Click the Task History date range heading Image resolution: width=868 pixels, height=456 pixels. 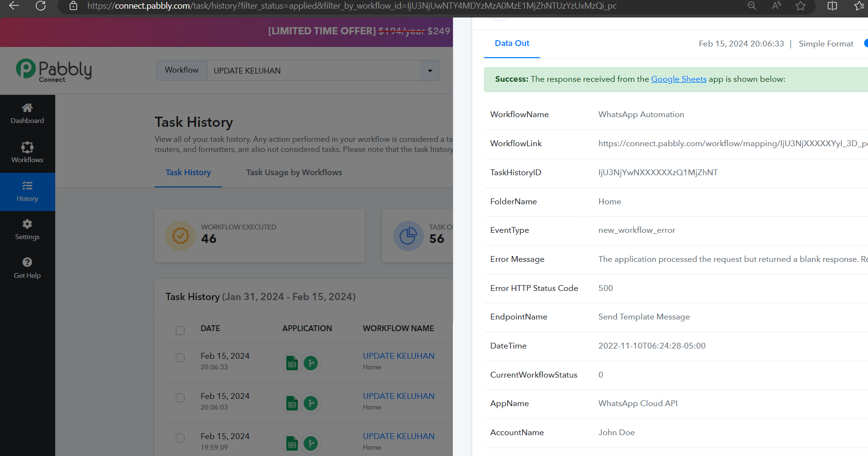pos(261,297)
